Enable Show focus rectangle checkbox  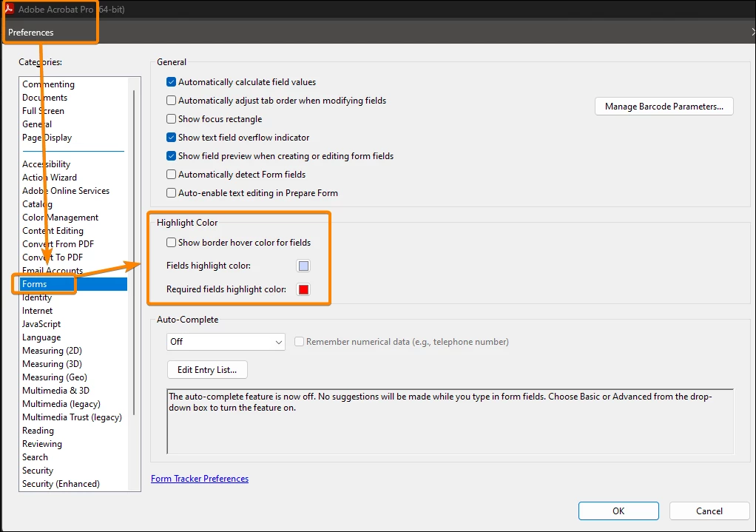(x=171, y=118)
